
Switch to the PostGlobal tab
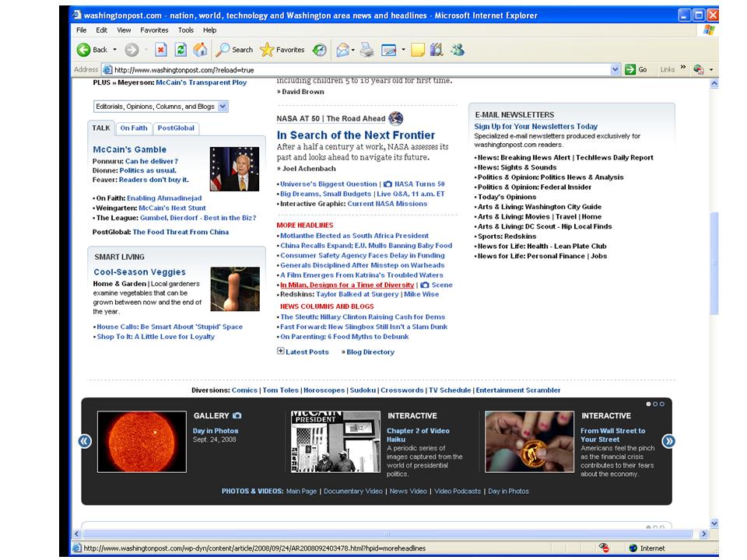tap(176, 128)
